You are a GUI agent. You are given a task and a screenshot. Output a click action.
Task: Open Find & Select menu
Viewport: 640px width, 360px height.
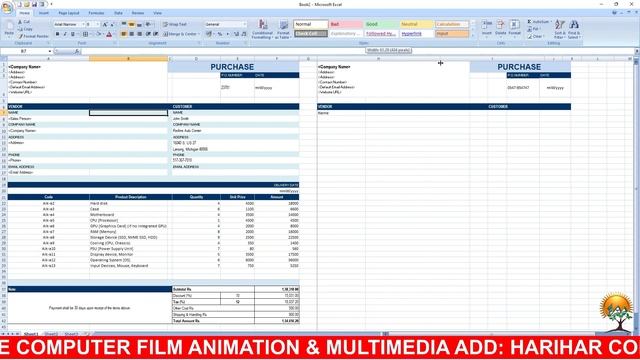coord(573,29)
